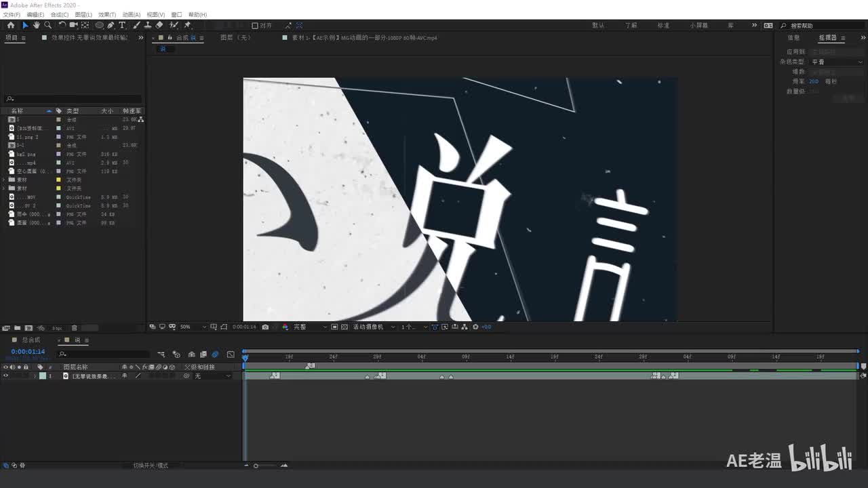The image size is (868, 488).
Task: Switch to the 标准 workspace
Action: (663, 25)
